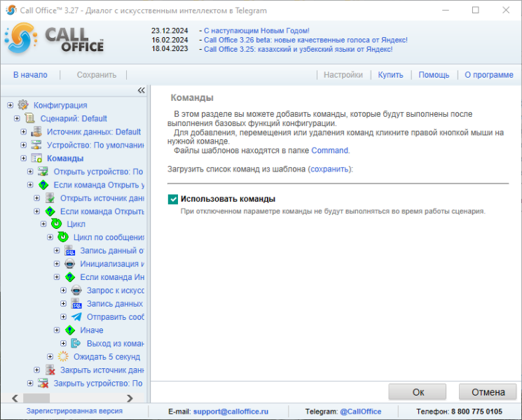Select the Цикл по сообщениям tree item
Image resolution: width=522 pixels, height=420 pixels.
109,237
